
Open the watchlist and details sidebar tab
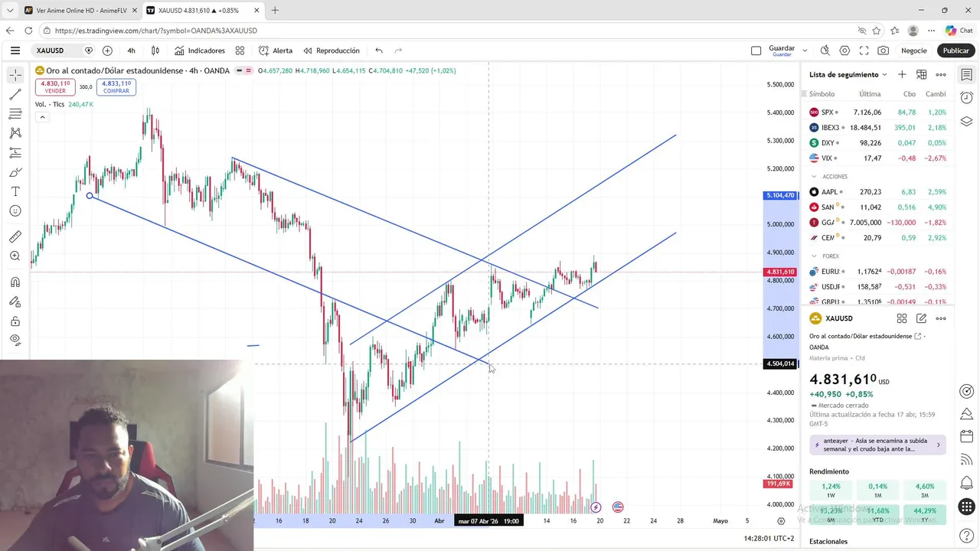[966, 75]
